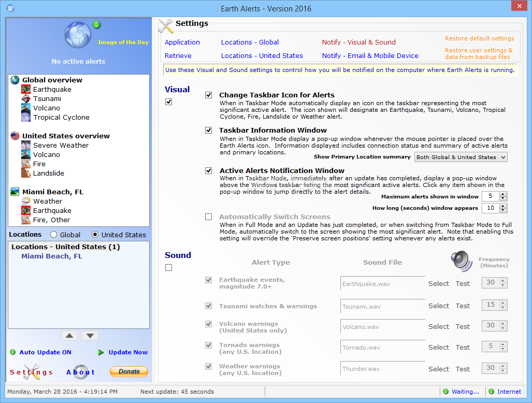Open Locations - Global settings tab

(x=250, y=42)
